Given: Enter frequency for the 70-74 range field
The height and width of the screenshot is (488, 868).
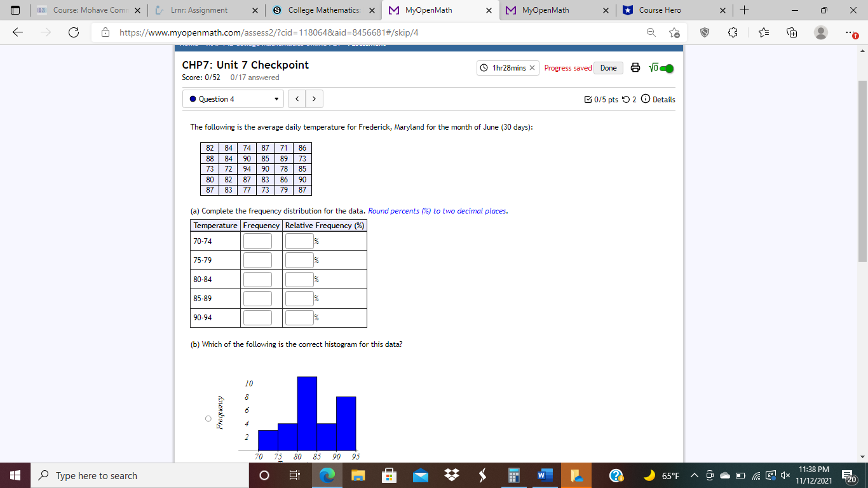Looking at the screenshot, I should (257, 241).
